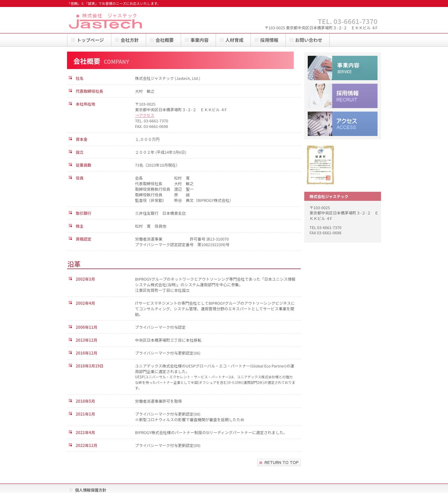Click the 取引銀行 row label
Image resolution: width=448 pixels, height=493 pixels.
[83, 213]
